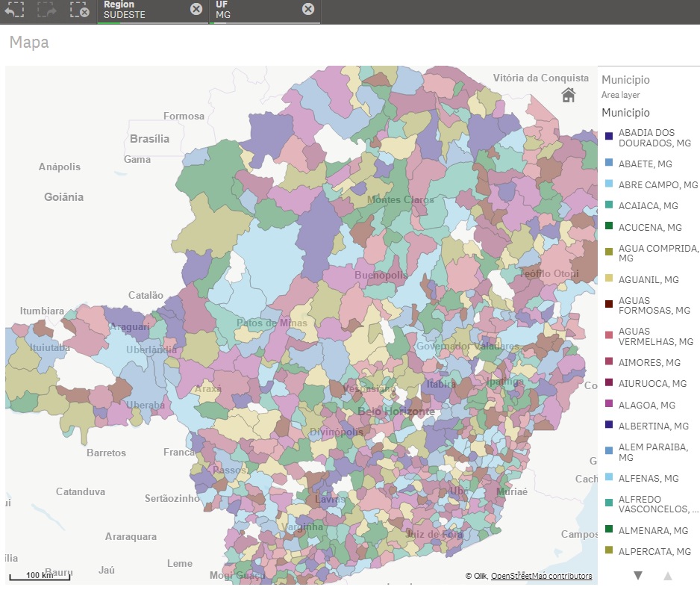Remove the UF MG selection

tap(308, 9)
